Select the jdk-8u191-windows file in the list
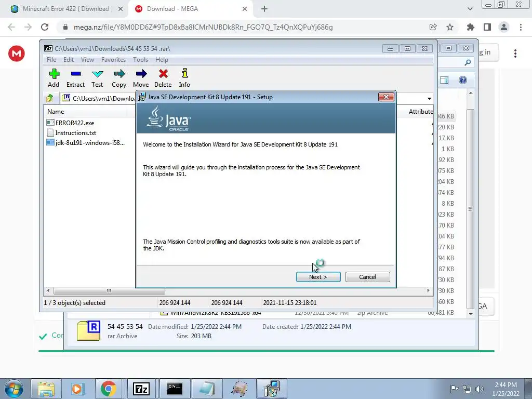532x399 pixels. [86, 142]
